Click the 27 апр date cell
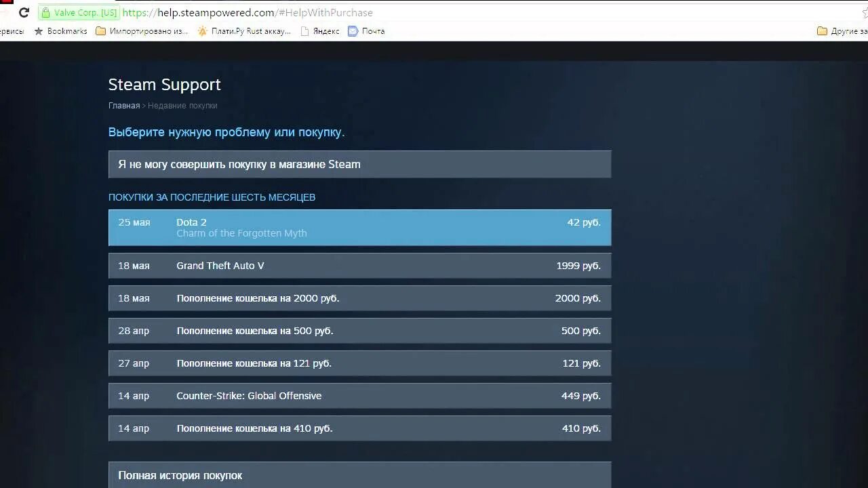 [x=134, y=363]
